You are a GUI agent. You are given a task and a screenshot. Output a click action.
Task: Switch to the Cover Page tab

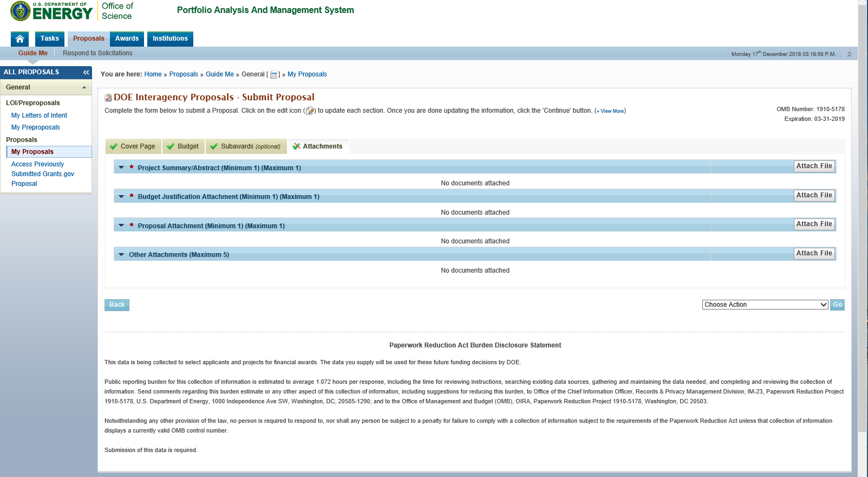tap(133, 146)
